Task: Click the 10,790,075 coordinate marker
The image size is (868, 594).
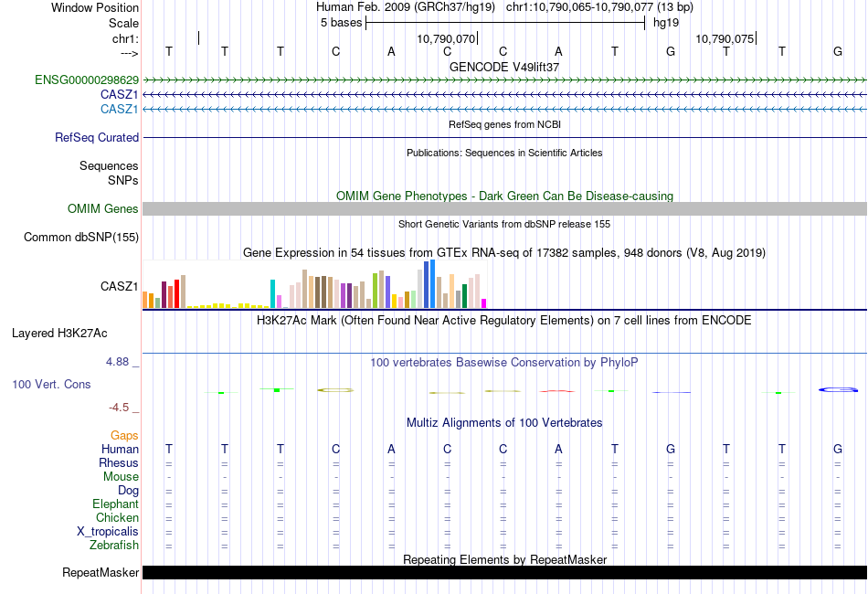Action: pyautogui.click(x=725, y=38)
